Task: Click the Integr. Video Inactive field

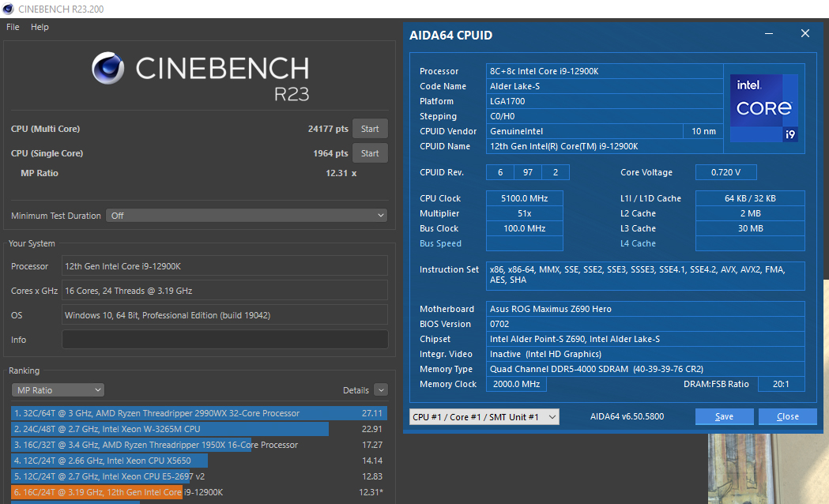Action: click(x=645, y=354)
